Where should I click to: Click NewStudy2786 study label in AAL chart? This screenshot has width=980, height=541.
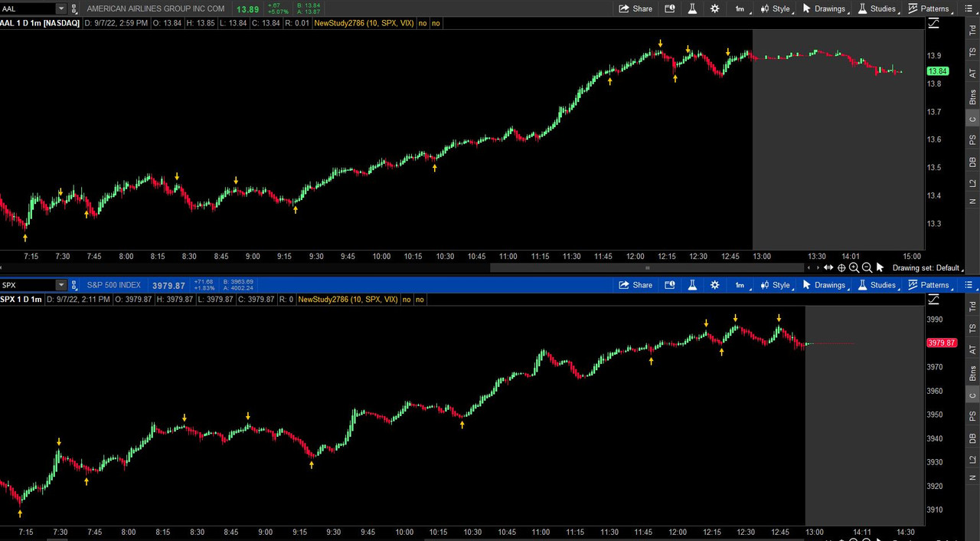coord(364,23)
